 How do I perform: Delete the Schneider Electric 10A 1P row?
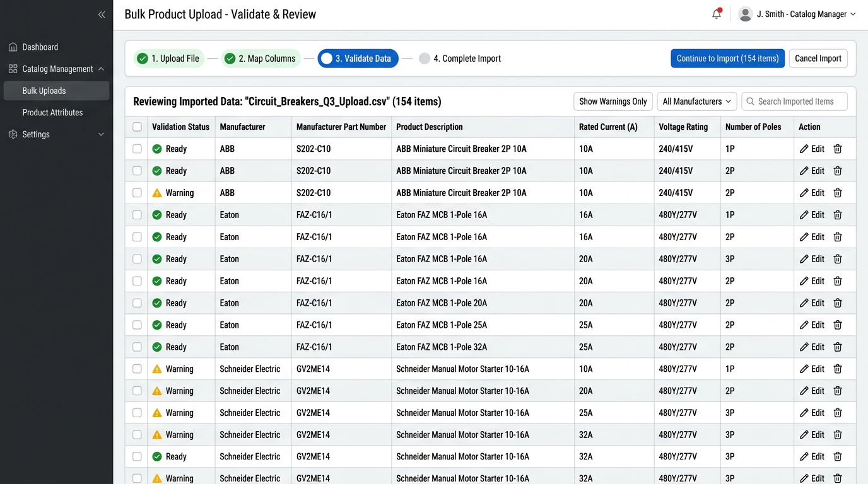838,369
